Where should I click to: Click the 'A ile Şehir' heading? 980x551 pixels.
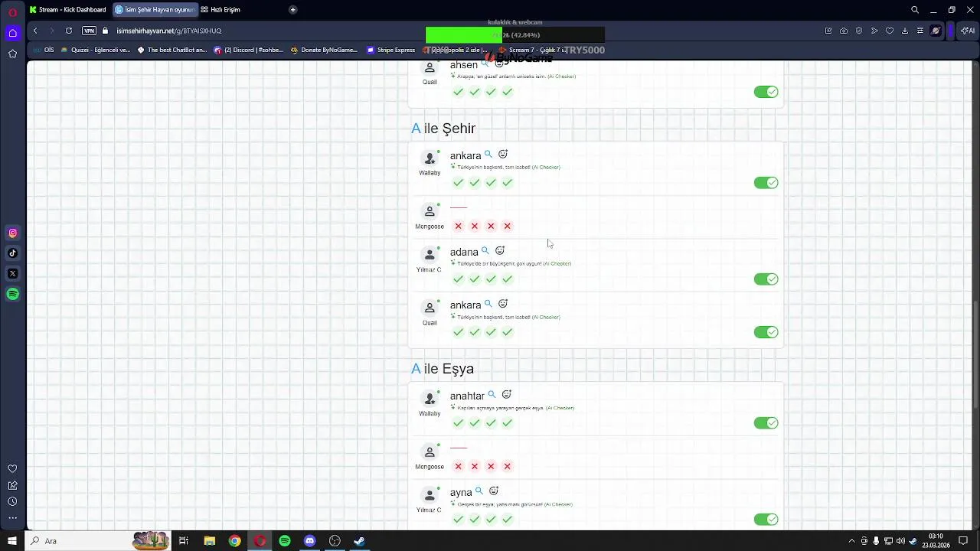pos(443,129)
